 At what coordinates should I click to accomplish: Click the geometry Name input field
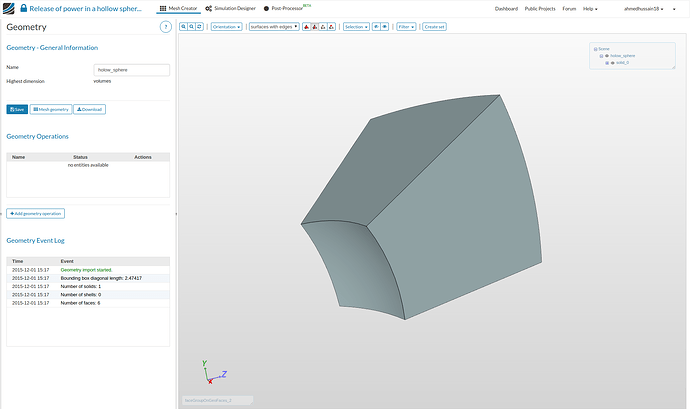pos(131,70)
